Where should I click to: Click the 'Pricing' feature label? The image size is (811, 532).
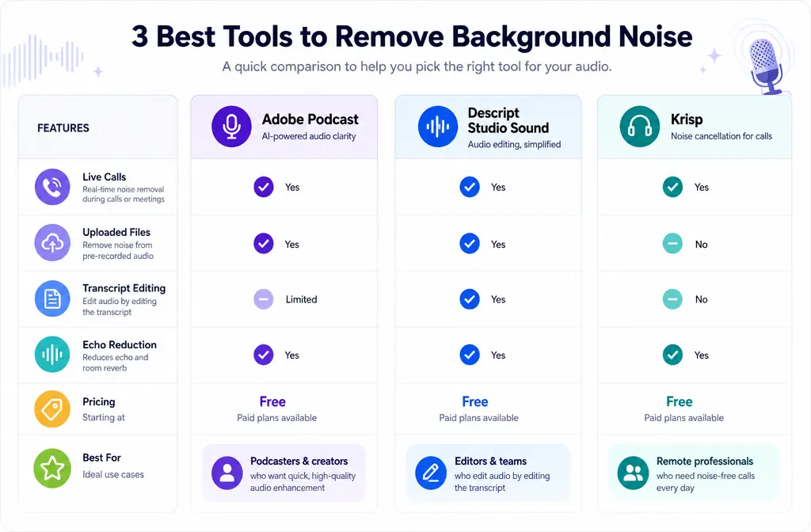99,401
